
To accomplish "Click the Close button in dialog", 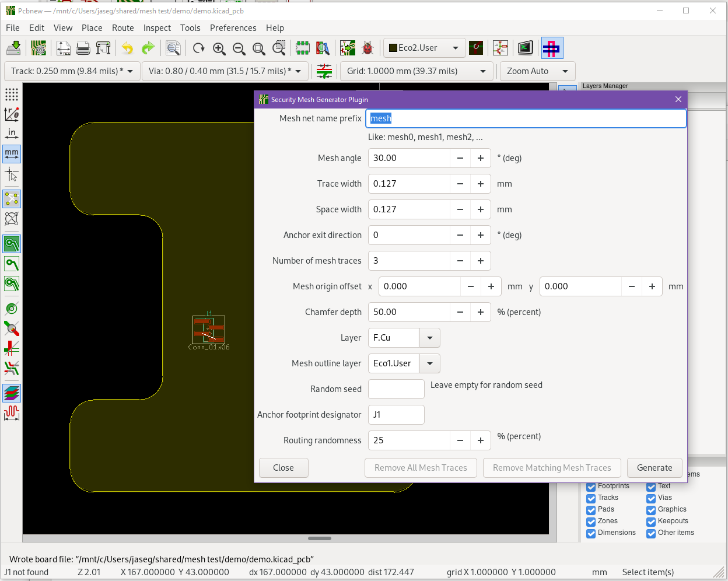I will pos(283,468).
